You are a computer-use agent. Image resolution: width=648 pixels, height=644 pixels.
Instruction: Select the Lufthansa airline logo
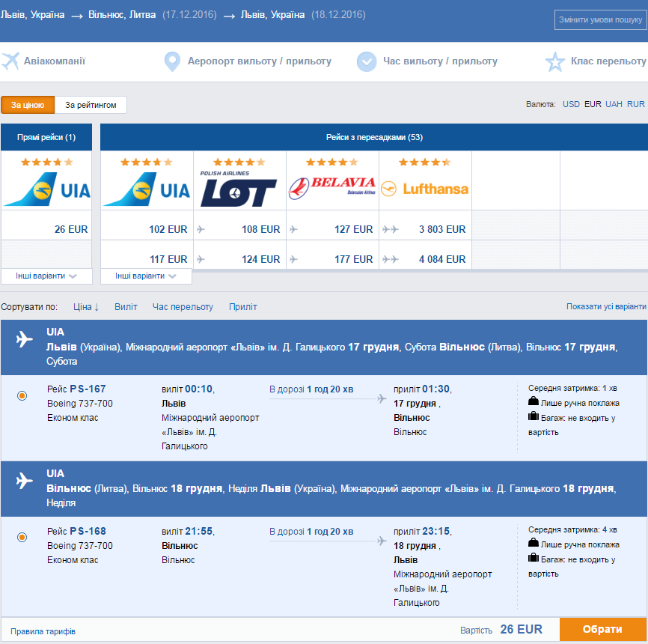pos(424,189)
